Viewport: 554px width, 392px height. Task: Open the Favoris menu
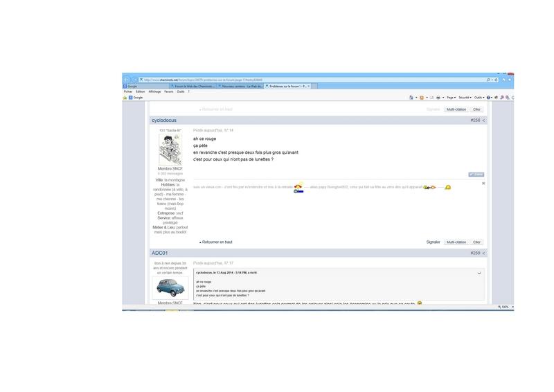click(169, 91)
